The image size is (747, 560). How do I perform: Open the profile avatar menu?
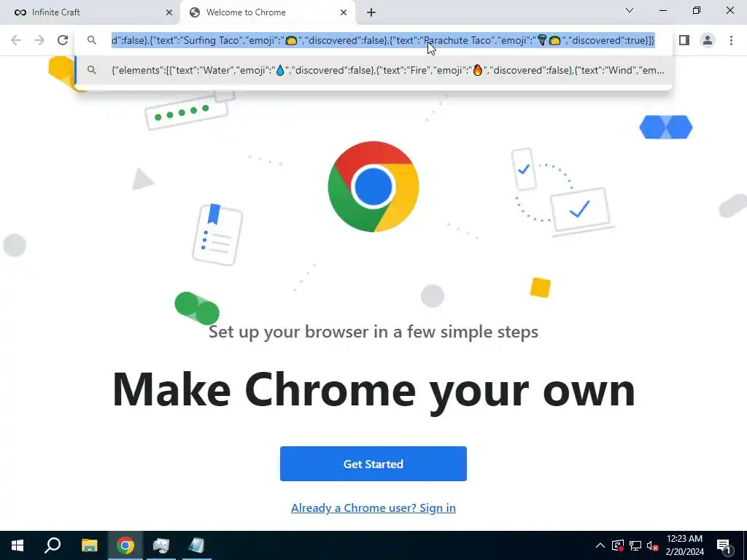[x=708, y=40]
